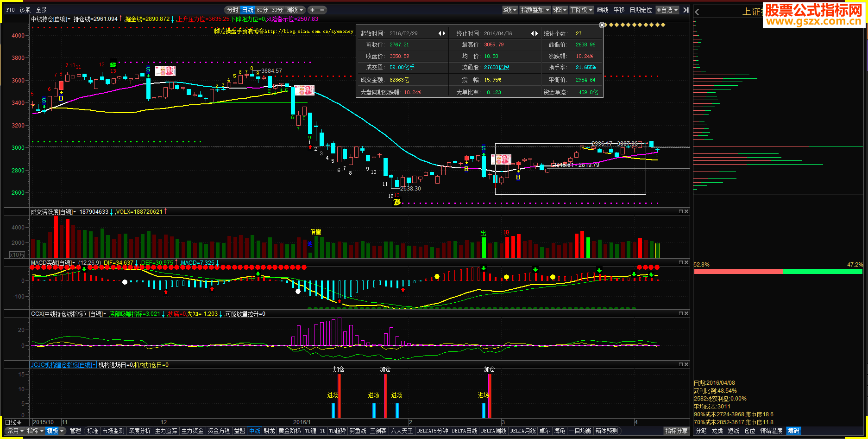Close the 成交活跃度 sub-chart panel

[x=686, y=211]
